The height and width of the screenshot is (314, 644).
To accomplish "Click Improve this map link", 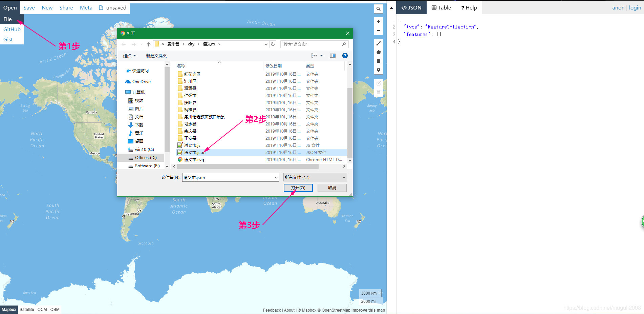I will click(x=368, y=310).
